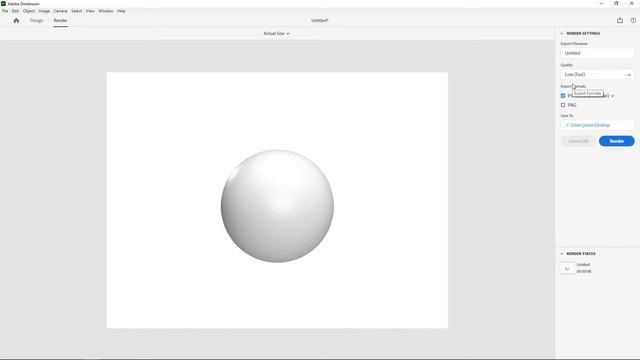The image size is (640, 360).
Task: Open the share/export icon at top right
Action: pos(620,20)
